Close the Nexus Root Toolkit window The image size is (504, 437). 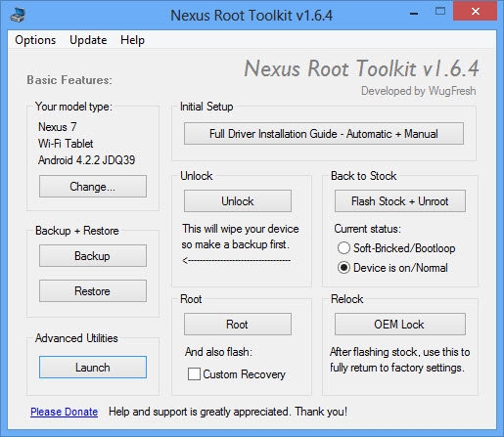pos(475,12)
